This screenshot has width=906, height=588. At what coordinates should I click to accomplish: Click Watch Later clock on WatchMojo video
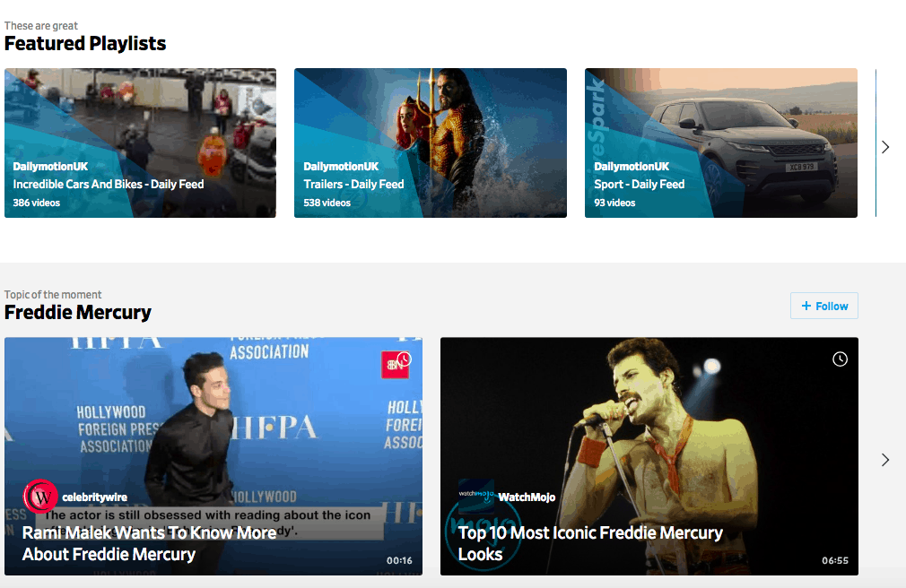click(x=840, y=359)
